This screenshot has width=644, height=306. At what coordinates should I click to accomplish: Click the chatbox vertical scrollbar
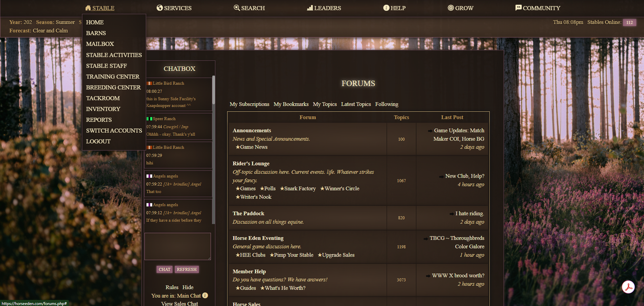point(213,150)
